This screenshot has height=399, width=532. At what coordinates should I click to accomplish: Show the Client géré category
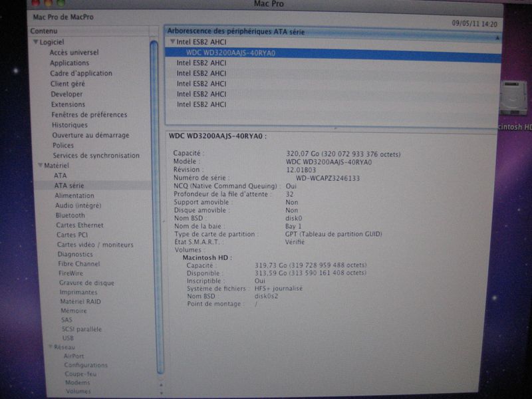tap(68, 84)
